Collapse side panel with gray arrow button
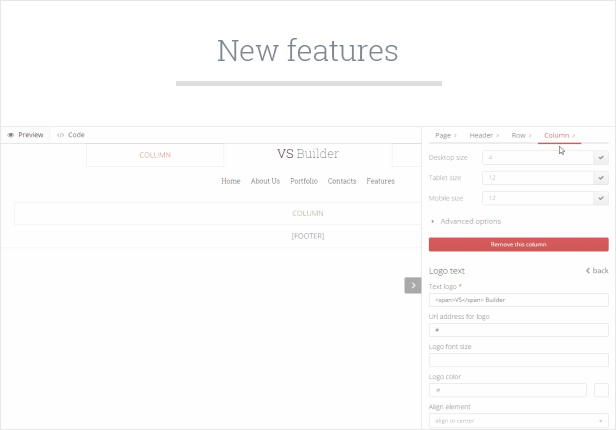Image resolution: width=616 pixels, height=430 pixels. tap(413, 285)
